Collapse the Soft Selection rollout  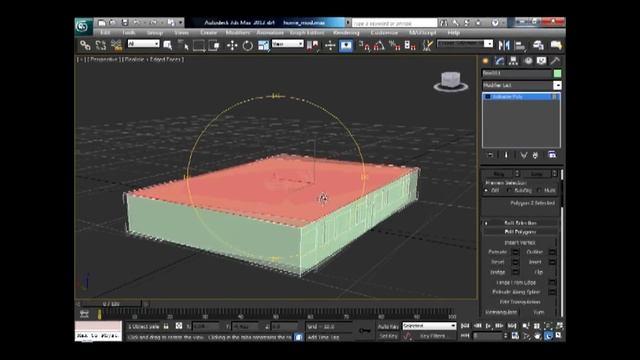pyautogui.click(x=520, y=223)
